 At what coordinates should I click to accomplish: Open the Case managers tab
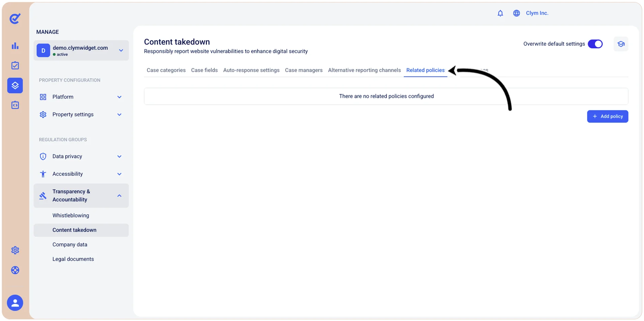pos(304,70)
